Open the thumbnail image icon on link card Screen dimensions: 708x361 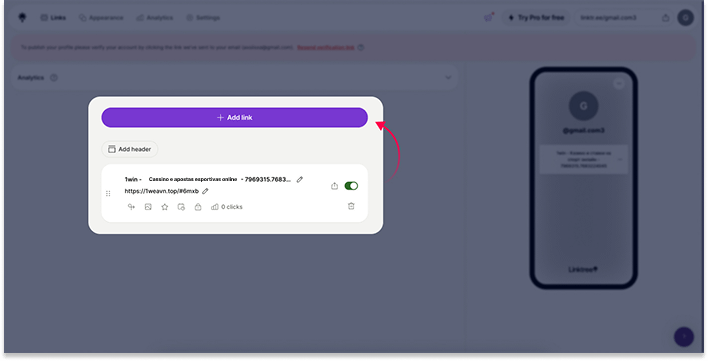coord(148,207)
